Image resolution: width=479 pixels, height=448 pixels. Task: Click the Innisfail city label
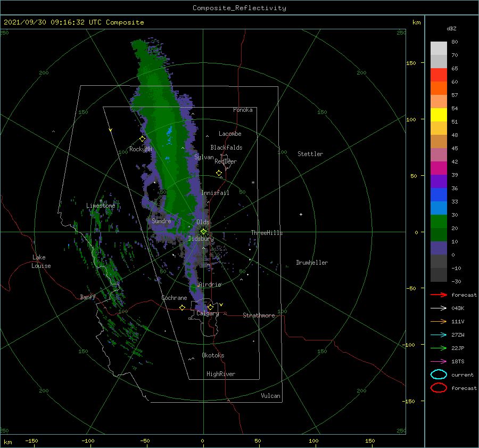click(x=215, y=193)
